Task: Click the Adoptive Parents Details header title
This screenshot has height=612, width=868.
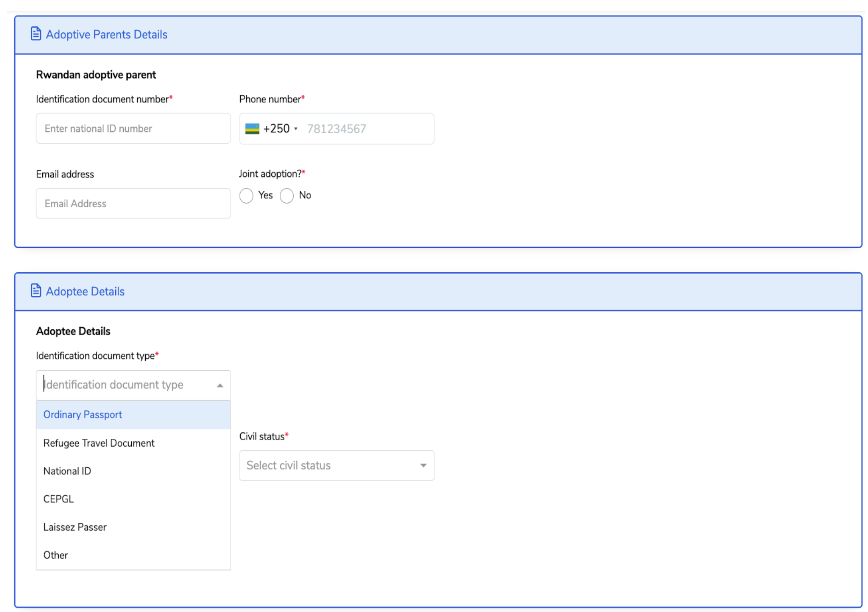Action: click(107, 35)
